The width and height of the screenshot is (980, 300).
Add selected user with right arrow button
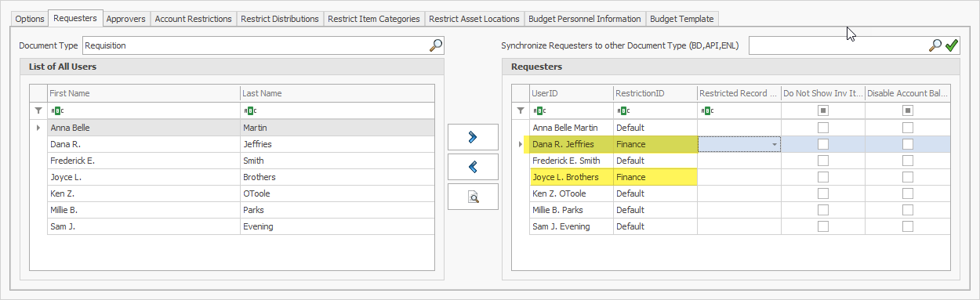pos(473,137)
